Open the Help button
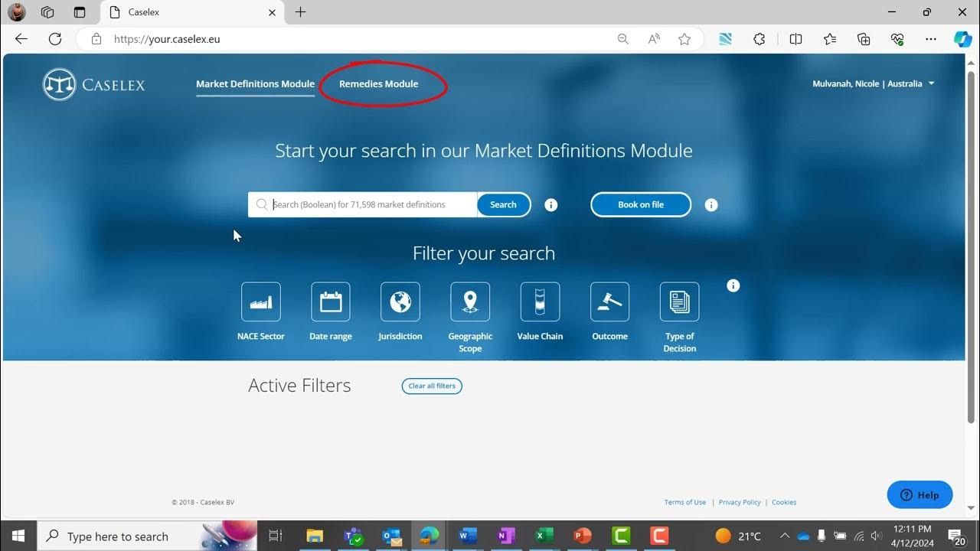This screenshot has height=551, width=980. 920,495
